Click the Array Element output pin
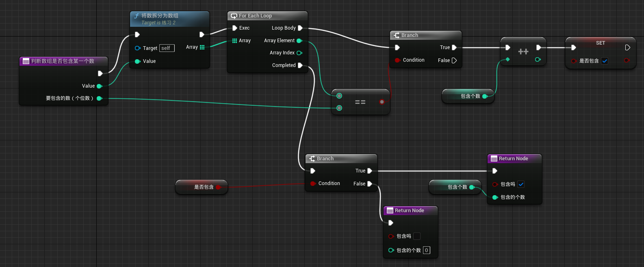 (x=299, y=41)
